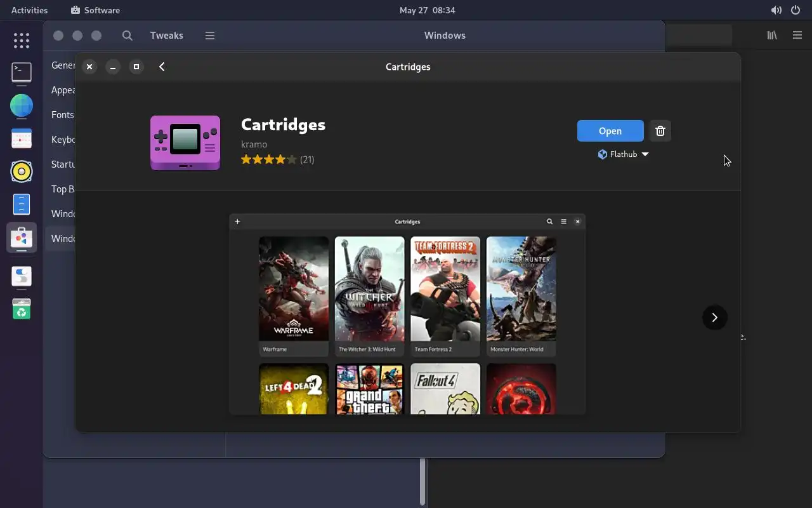
Task: Open the yellow music app in dock
Action: [22, 171]
